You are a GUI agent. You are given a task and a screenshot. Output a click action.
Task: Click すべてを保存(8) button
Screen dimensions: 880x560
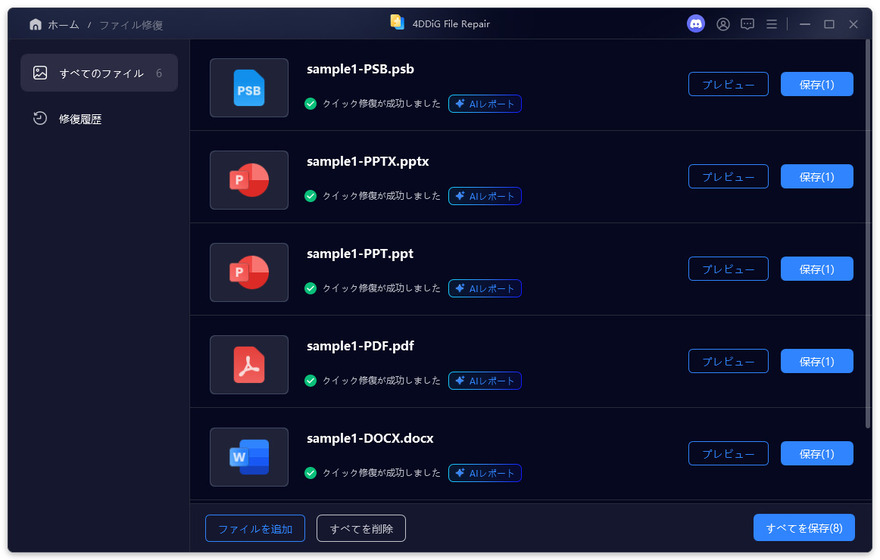click(x=804, y=528)
